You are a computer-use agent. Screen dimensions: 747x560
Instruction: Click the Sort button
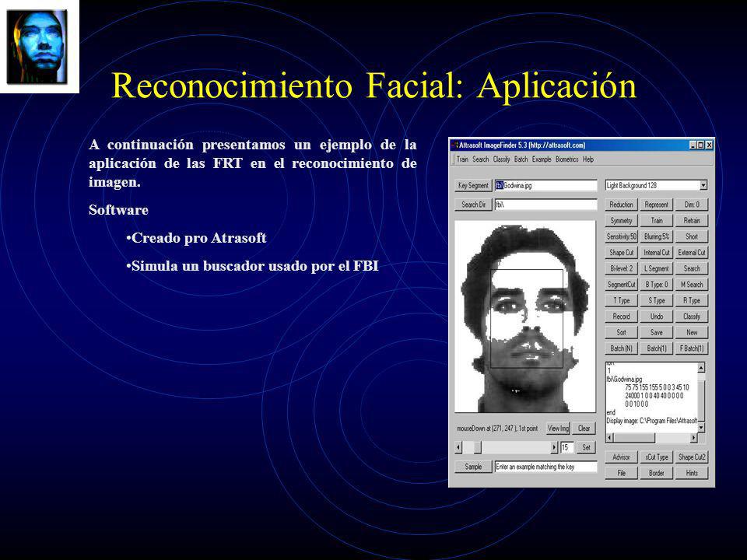pyautogui.click(x=621, y=332)
